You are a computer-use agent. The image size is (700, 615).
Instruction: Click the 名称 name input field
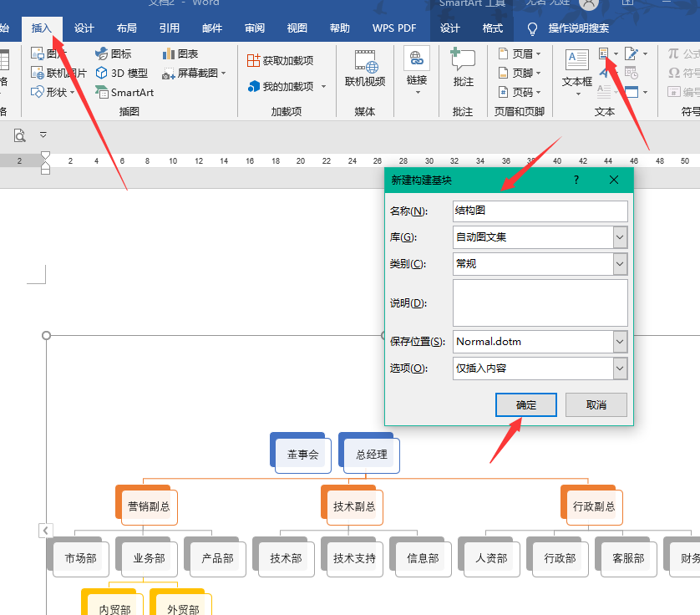point(540,211)
